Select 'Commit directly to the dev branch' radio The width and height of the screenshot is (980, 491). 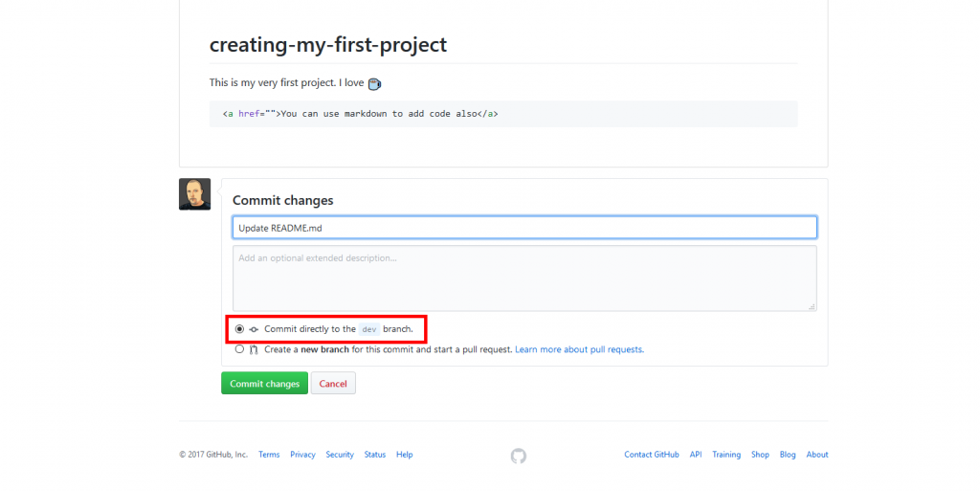pyautogui.click(x=239, y=329)
